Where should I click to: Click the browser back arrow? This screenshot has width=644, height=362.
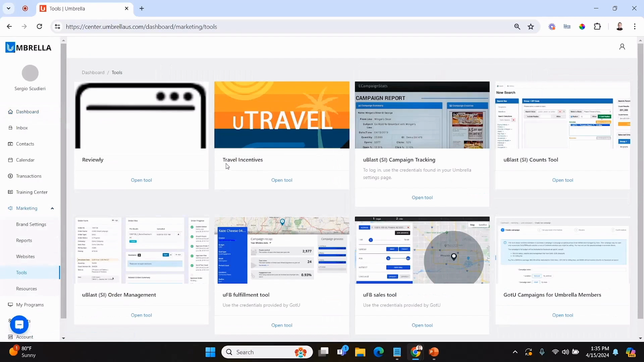pyautogui.click(x=9, y=27)
